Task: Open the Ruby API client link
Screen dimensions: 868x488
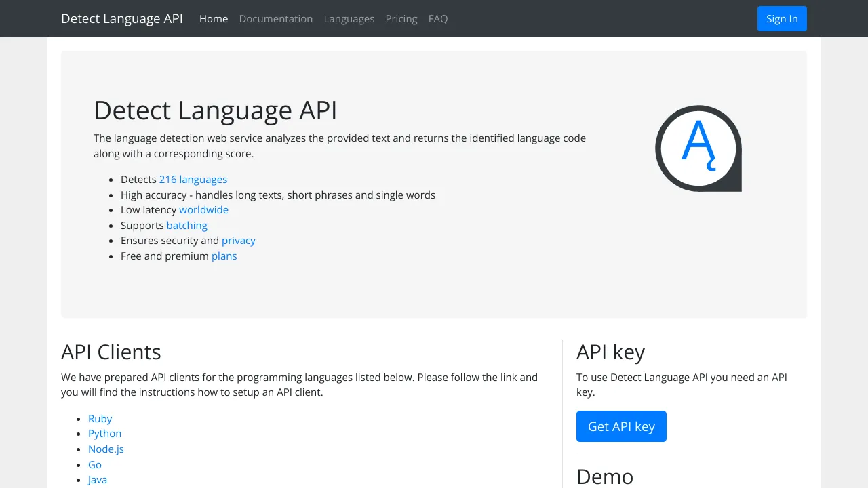Action: coord(100,419)
